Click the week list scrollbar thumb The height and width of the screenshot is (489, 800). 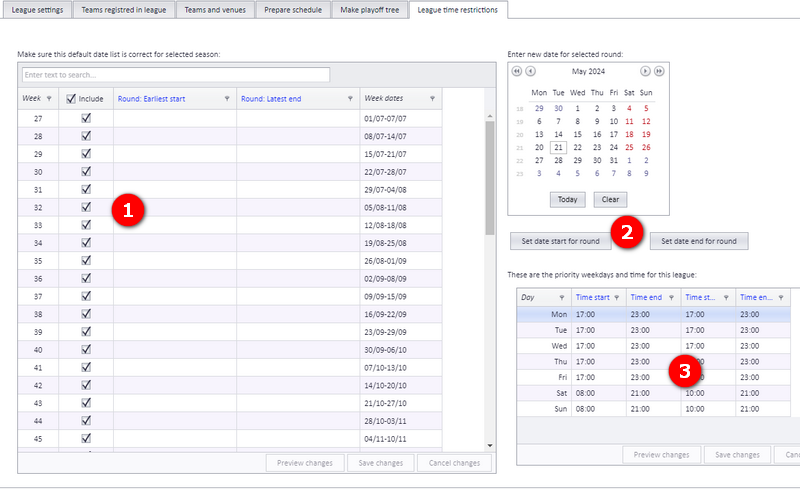490,178
